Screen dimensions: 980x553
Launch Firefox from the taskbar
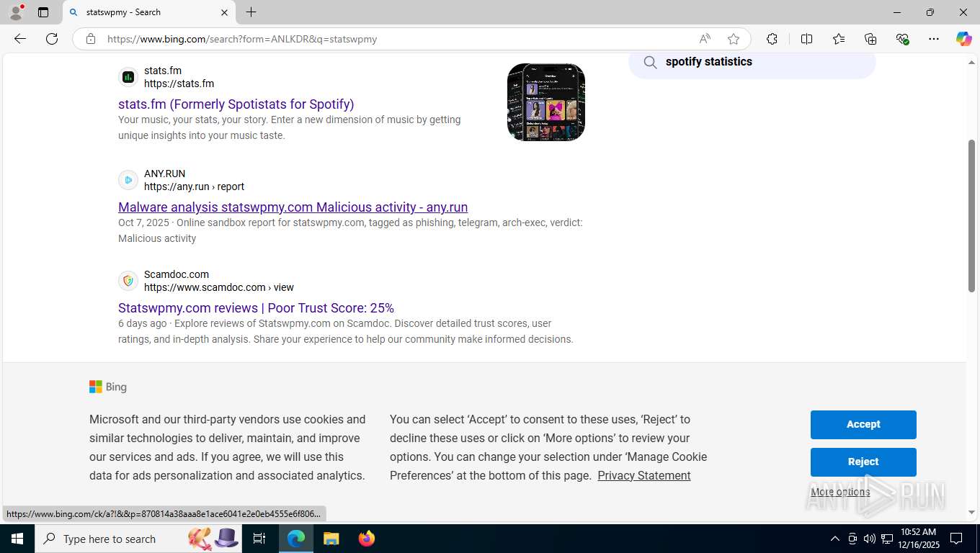click(x=367, y=539)
